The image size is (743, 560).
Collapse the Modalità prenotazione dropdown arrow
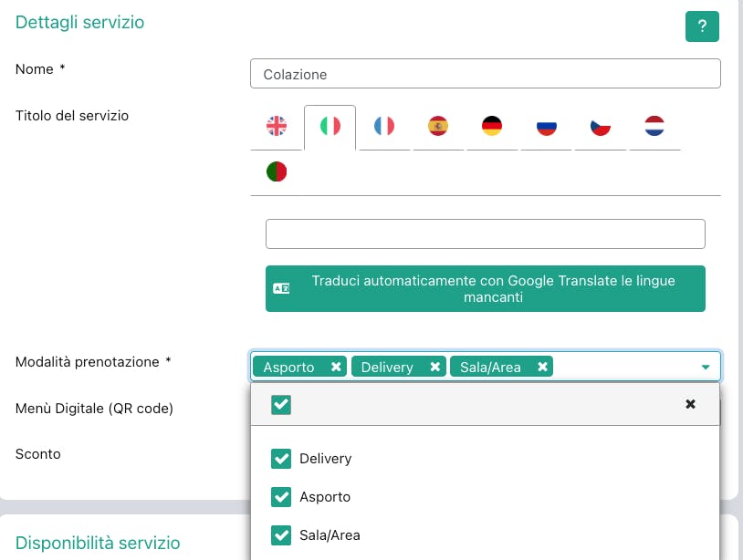tap(705, 367)
